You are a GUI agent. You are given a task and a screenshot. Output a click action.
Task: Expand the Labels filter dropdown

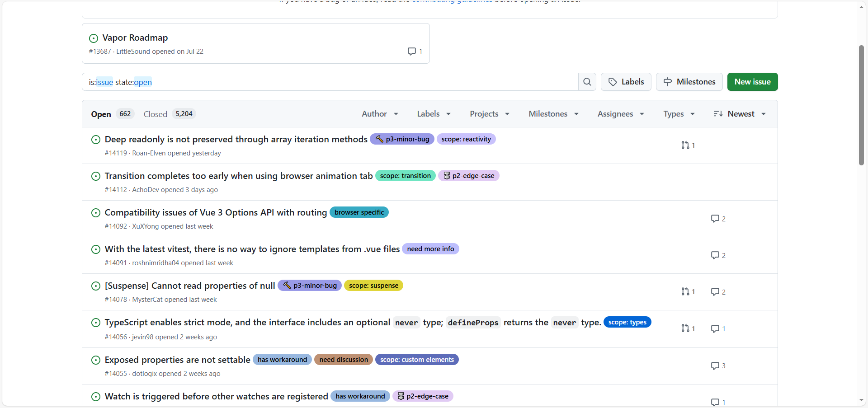point(434,114)
